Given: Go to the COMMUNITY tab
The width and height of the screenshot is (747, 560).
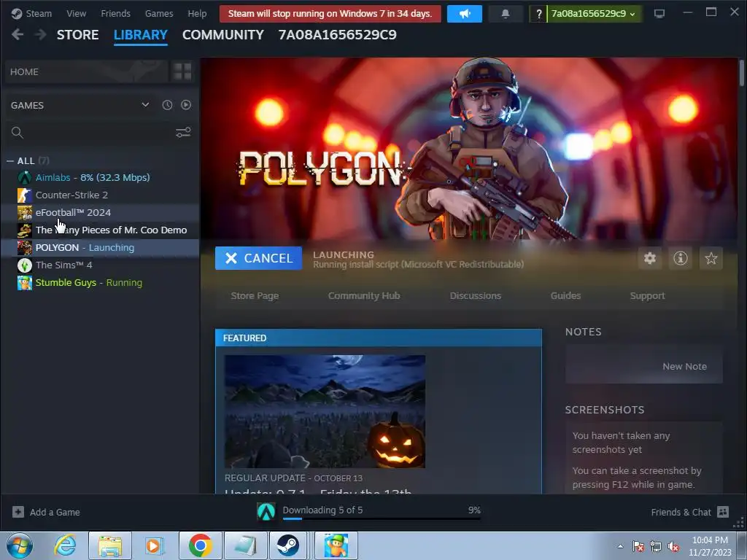Looking at the screenshot, I should tap(223, 35).
